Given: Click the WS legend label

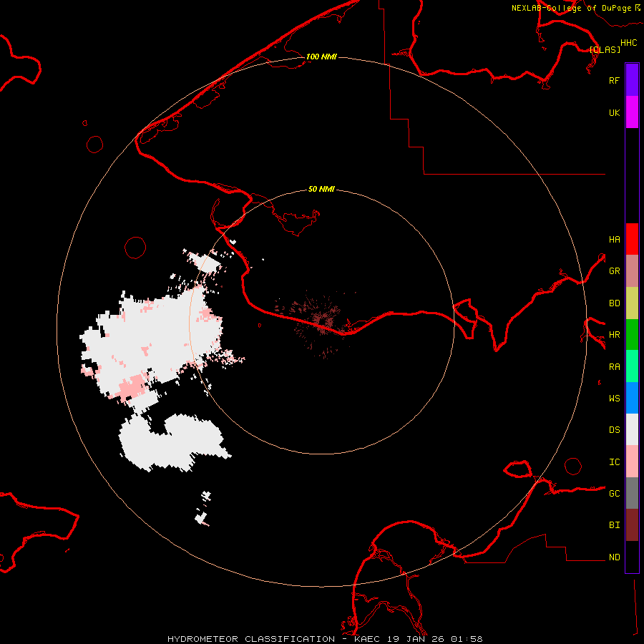Looking at the screenshot, I should pos(614,398).
